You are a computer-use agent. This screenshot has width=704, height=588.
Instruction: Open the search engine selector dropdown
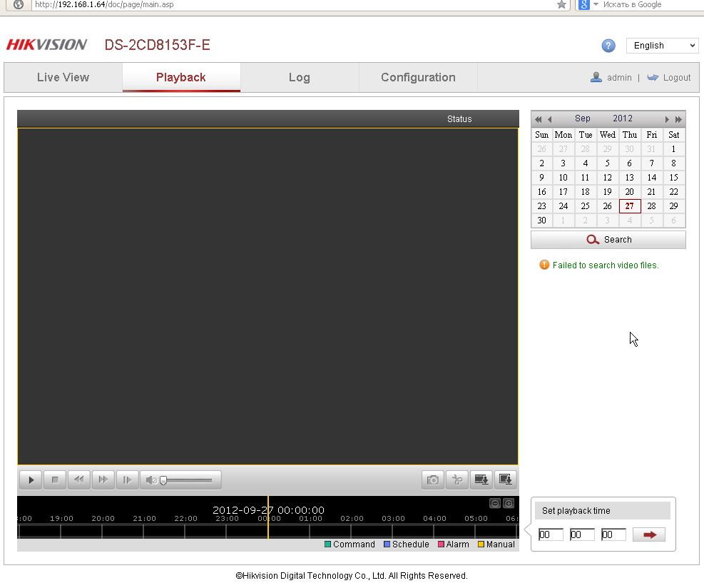pos(596,4)
